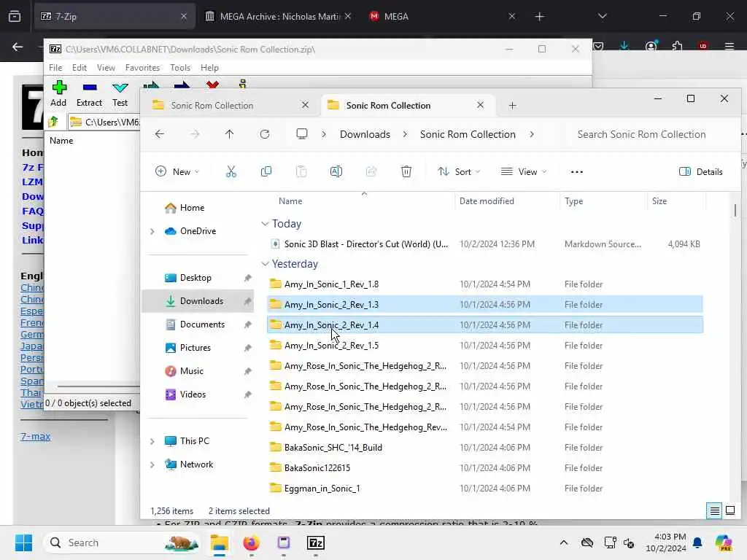Image resolution: width=747 pixels, height=560 pixels.
Task: Click the Paste icon in Explorer toolbar
Action: point(301,171)
